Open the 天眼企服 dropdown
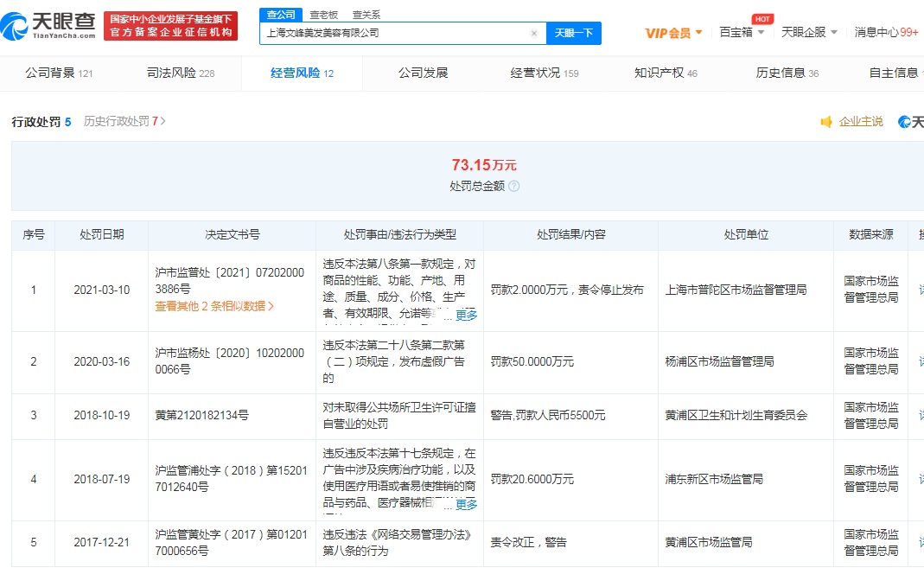This screenshot has width=924, height=587. (809, 32)
